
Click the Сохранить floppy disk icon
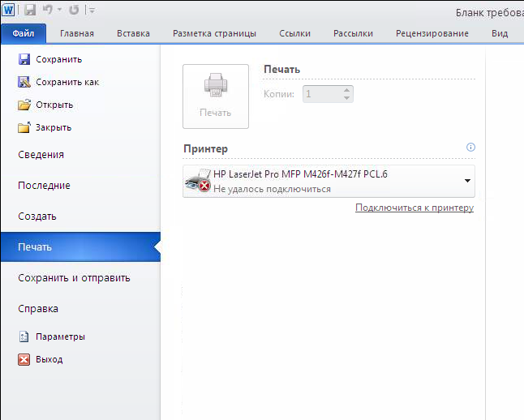pos(24,59)
